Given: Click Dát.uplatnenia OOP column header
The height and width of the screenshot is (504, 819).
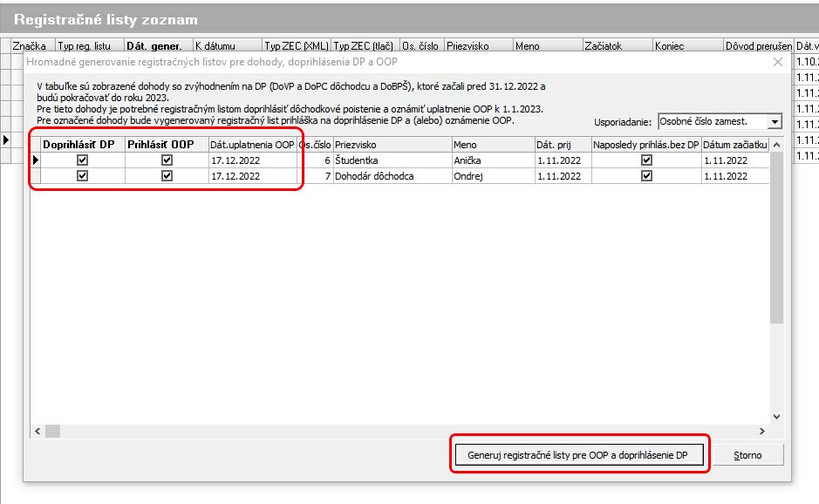Looking at the screenshot, I should click(x=252, y=145).
